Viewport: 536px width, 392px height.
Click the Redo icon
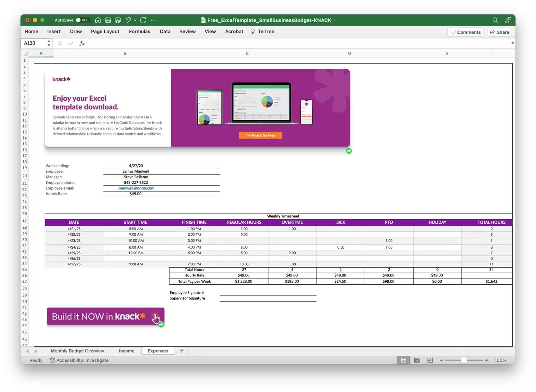click(x=143, y=20)
